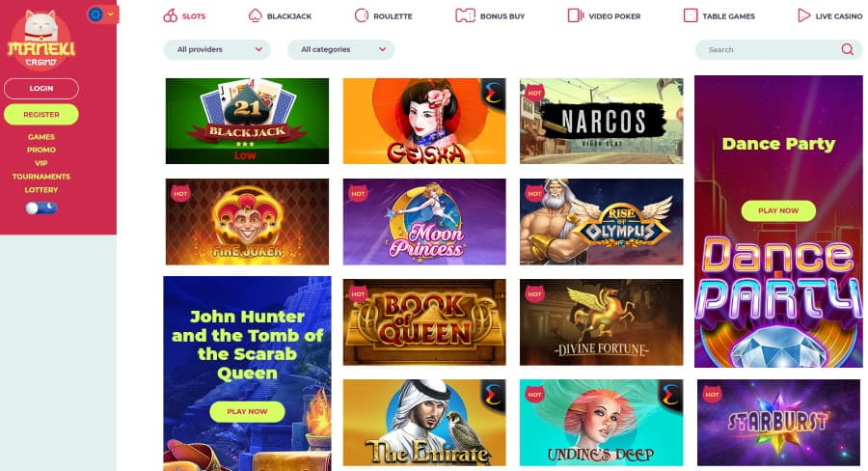The height and width of the screenshot is (471, 868).
Task: Open the EU flag language selector
Action: point(102,14)
